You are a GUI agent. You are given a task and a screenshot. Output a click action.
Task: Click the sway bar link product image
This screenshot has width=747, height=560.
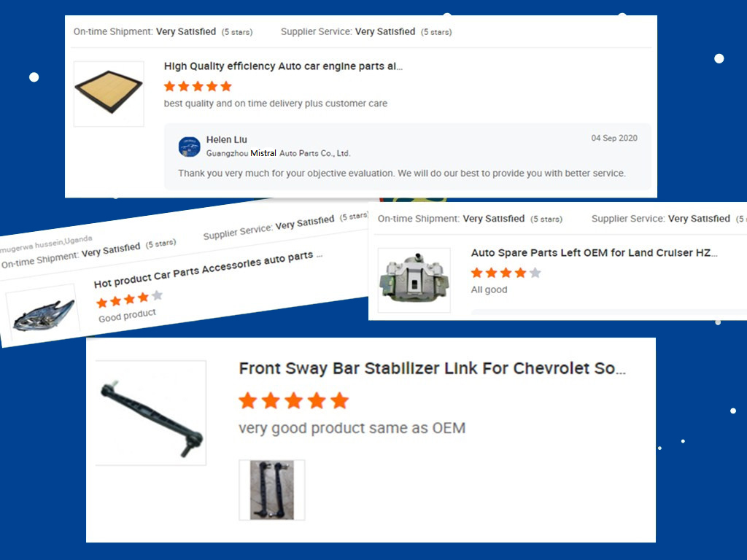click(x=151, y=413)
